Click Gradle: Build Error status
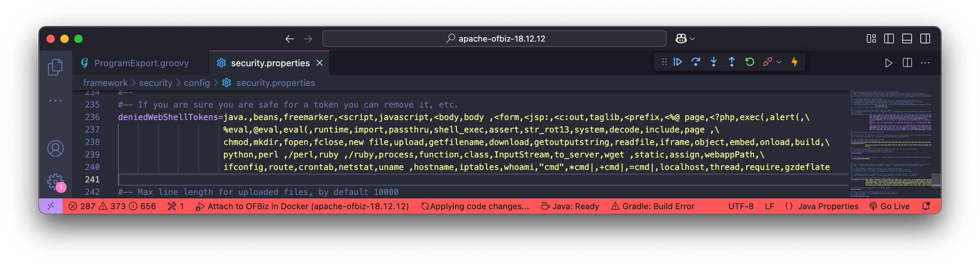Image resolution: width=980 pixels, height=265 pixels. click(653, 206)
